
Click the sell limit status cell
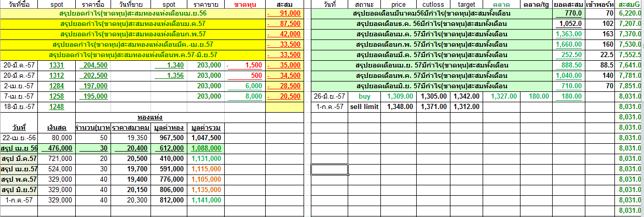(365, 107)
